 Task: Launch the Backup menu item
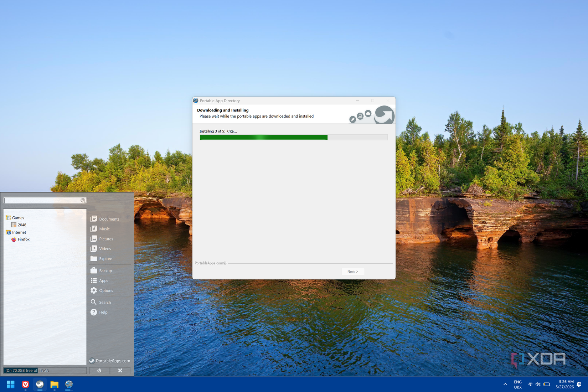click(x=101, y=270)
